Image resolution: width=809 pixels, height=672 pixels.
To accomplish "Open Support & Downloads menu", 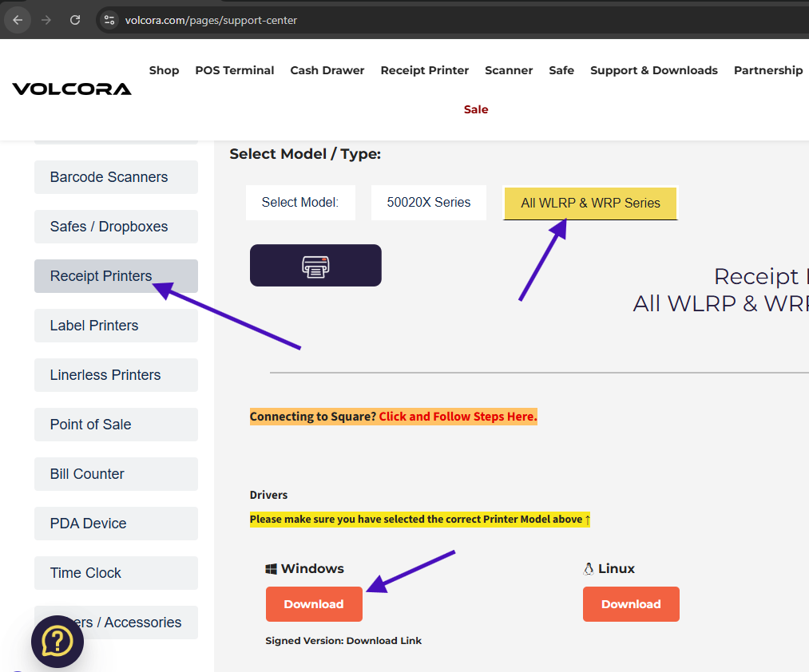I will pyautogui.click(x=654, y=70).
